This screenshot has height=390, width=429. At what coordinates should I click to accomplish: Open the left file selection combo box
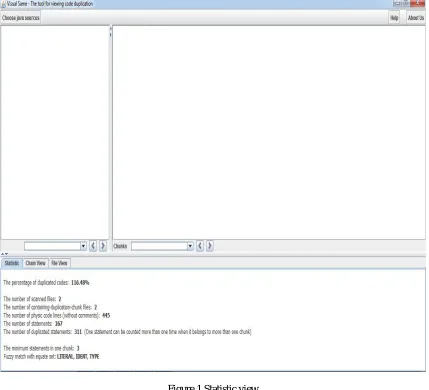click(55, 246)
